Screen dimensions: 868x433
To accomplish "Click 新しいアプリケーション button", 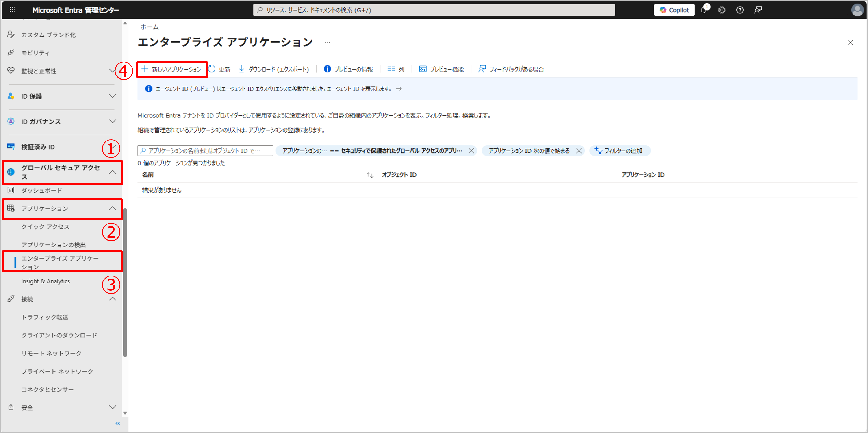I will point(171,69).
